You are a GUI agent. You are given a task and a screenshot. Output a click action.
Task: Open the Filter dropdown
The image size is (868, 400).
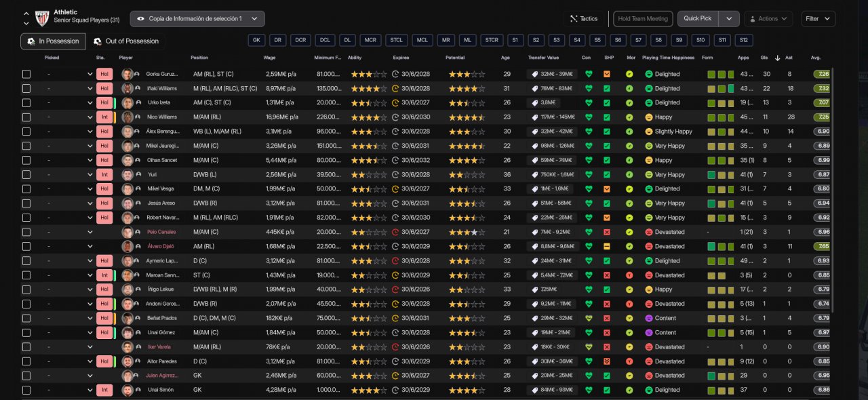click(818, 19)
